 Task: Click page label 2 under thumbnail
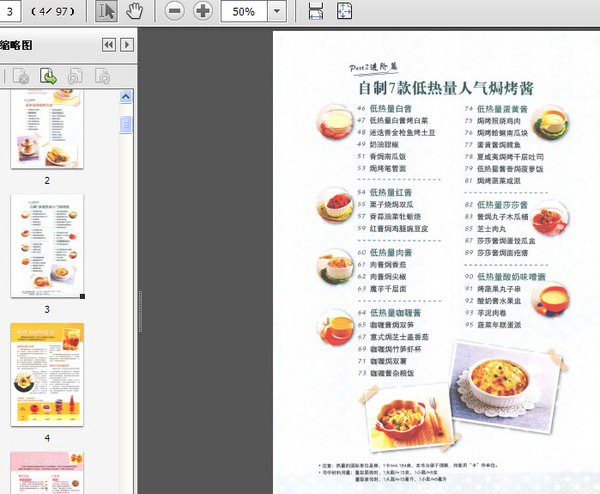click(47, 180)
